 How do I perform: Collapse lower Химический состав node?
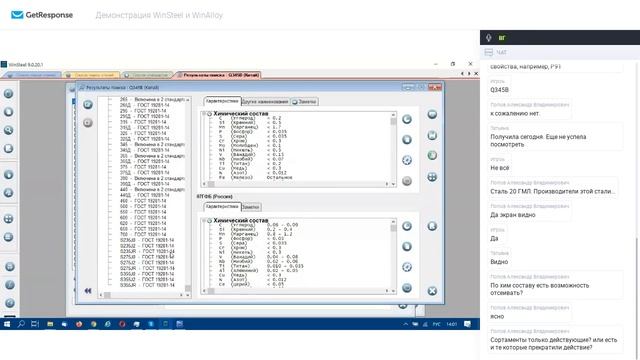(204, 220)
